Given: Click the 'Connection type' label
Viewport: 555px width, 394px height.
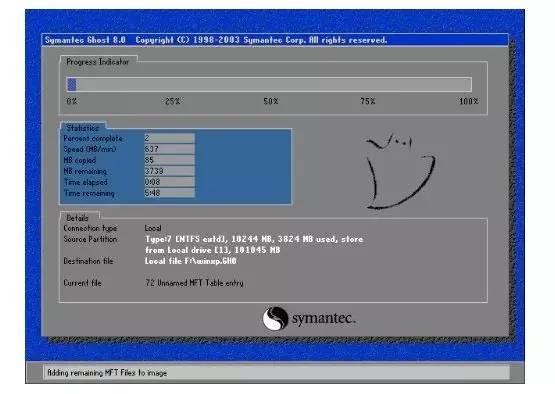Looking at the screenshot, I should pyautogui.click(x=90, y=228).
